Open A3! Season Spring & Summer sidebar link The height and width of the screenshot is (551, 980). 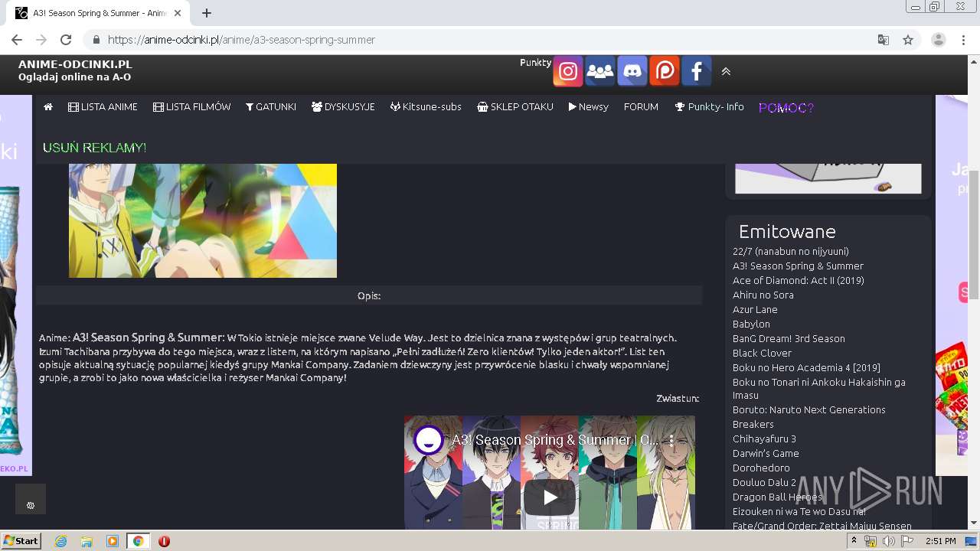[798, 266]
